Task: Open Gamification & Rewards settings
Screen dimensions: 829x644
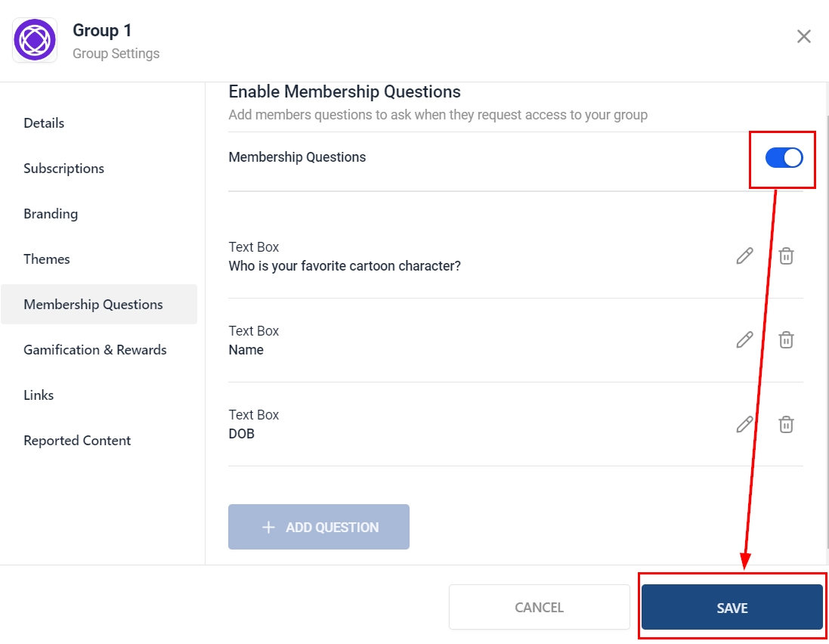Action: (95, 350)
